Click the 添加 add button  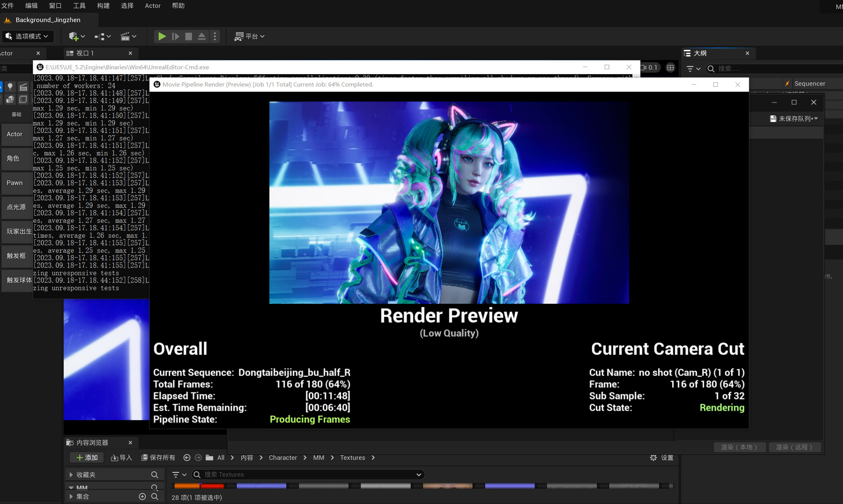click(87, 458)
